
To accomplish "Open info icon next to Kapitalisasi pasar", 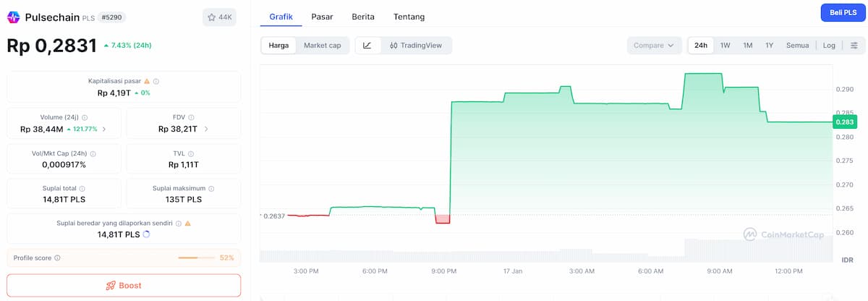I will pyautogui.click(x=156, y=81).
